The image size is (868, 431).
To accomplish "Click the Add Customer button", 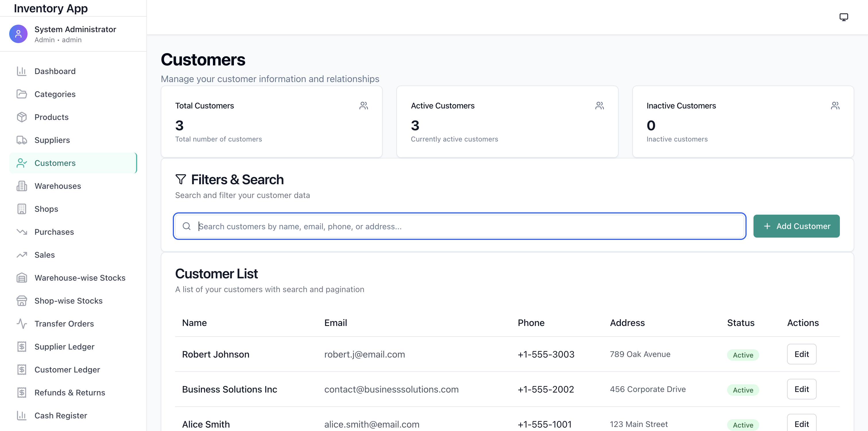I will [x=796, y=226].
